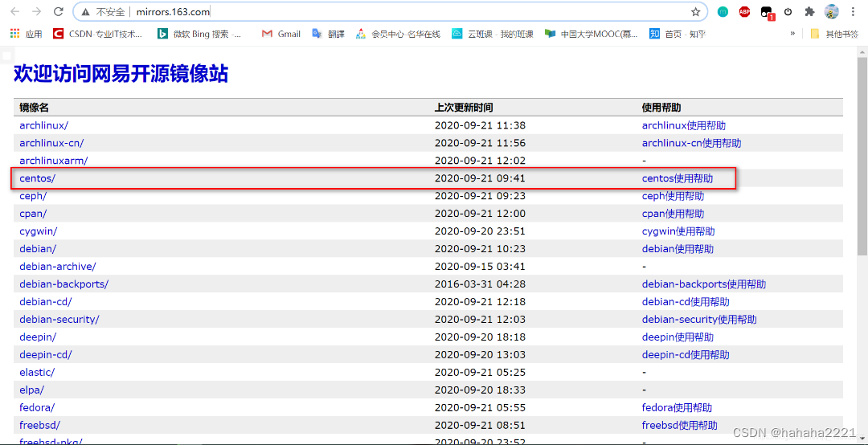The height and width of the screenshot is (445, 868).
Task: Open the debian-backports/ mirror directory
Action: pos(63,284)
